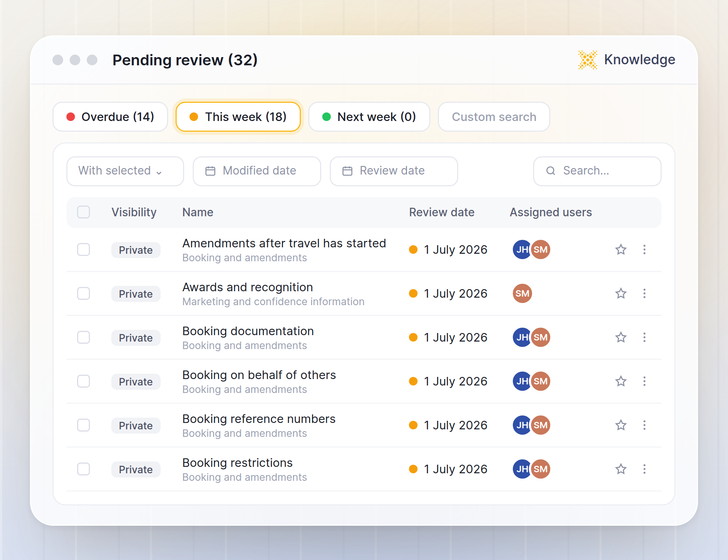The height and width of the screenshot is (560, 728).
Task: Switch to the Next week (0) tab
Action: (369, 117)
